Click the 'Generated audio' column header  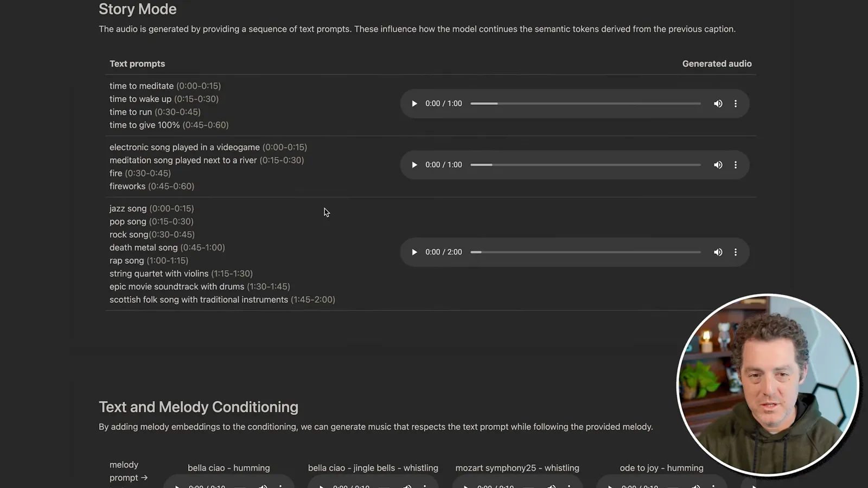(717, 63)
